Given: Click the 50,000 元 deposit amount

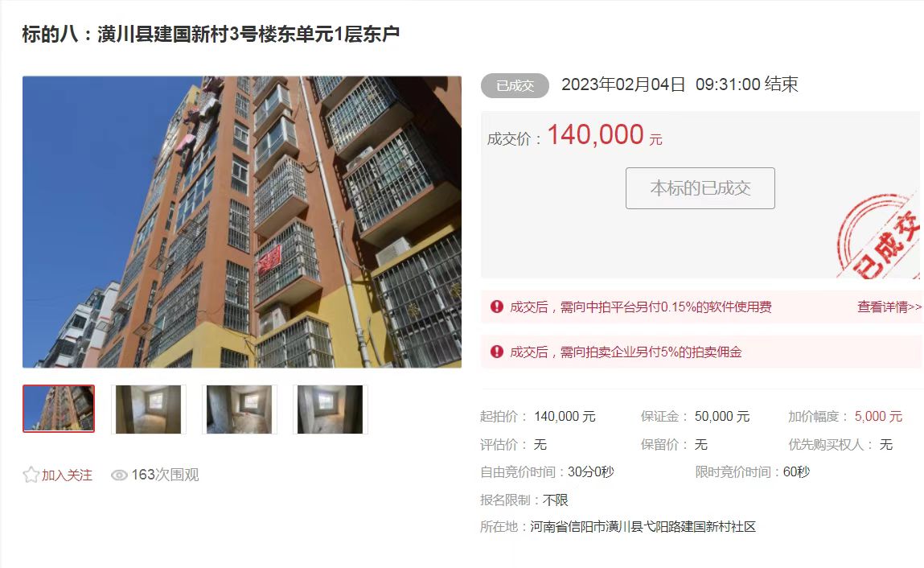Looking at the screenshot, I should point(722,417).
